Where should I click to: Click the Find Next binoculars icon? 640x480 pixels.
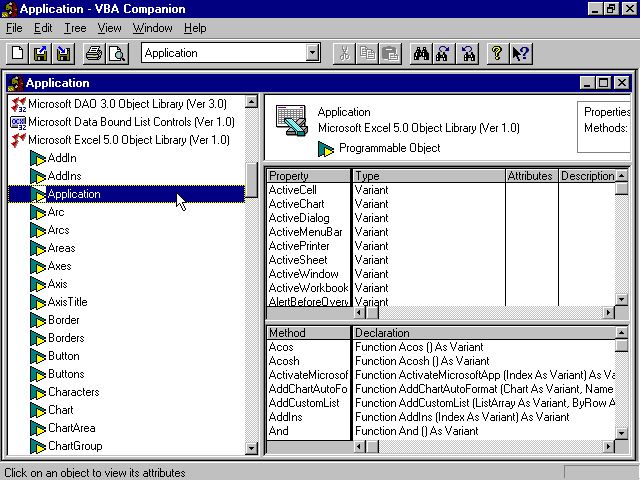(444, 53)
